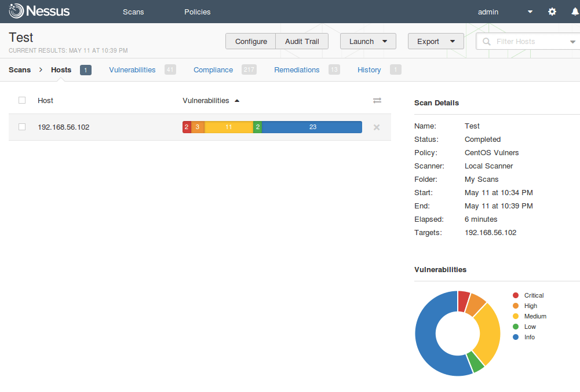Image resolution: width=580 pixels, height=392 pixels.
Task: Open the Filter Hosts search magnifier
Action: [488, 41]
